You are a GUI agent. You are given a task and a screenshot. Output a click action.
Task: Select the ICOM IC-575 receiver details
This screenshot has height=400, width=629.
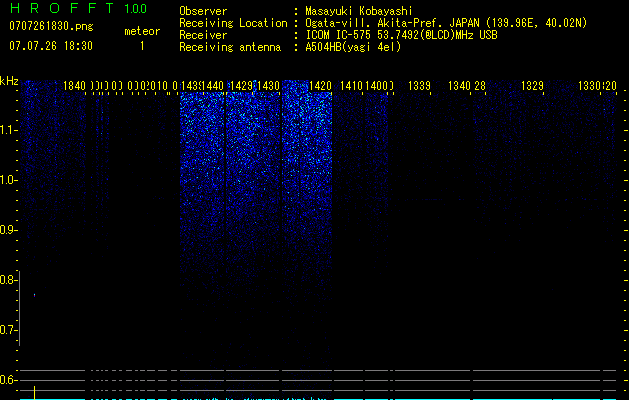[x=401, y=35]
